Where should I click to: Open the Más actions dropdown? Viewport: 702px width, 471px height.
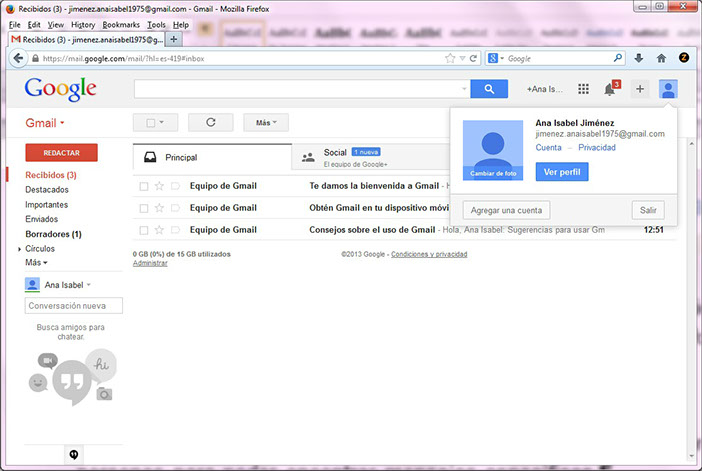point(266,122)
